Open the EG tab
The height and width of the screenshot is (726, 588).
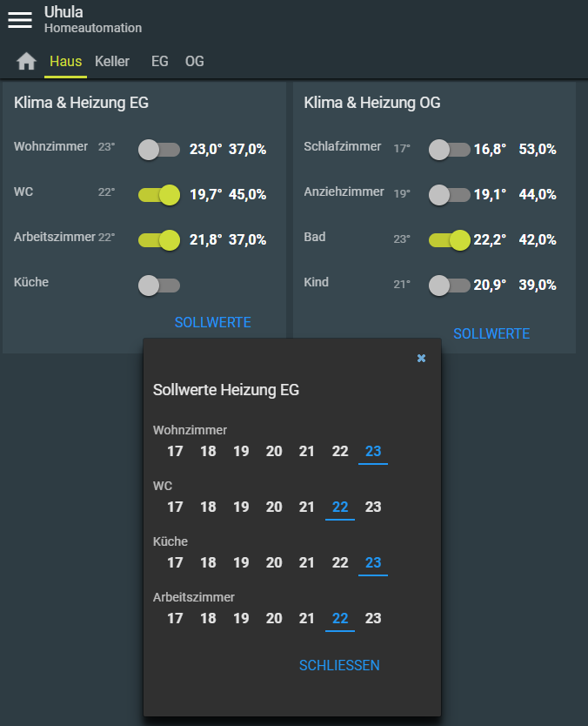160,62
